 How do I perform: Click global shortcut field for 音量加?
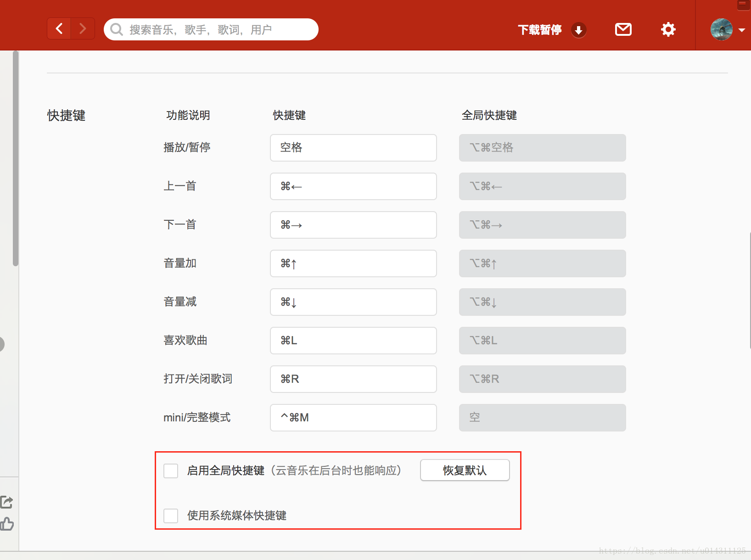543,263
